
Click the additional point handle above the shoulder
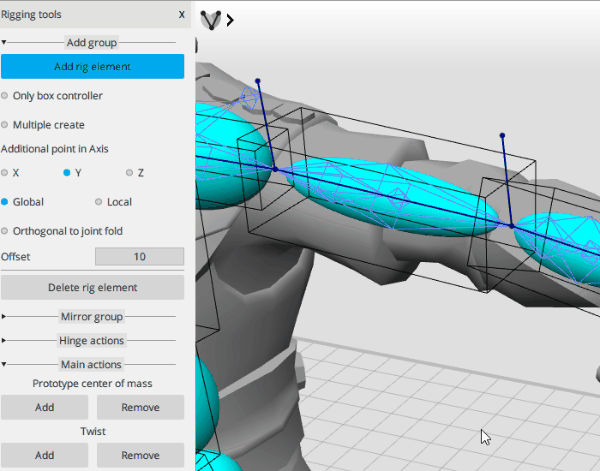[258, 81]
